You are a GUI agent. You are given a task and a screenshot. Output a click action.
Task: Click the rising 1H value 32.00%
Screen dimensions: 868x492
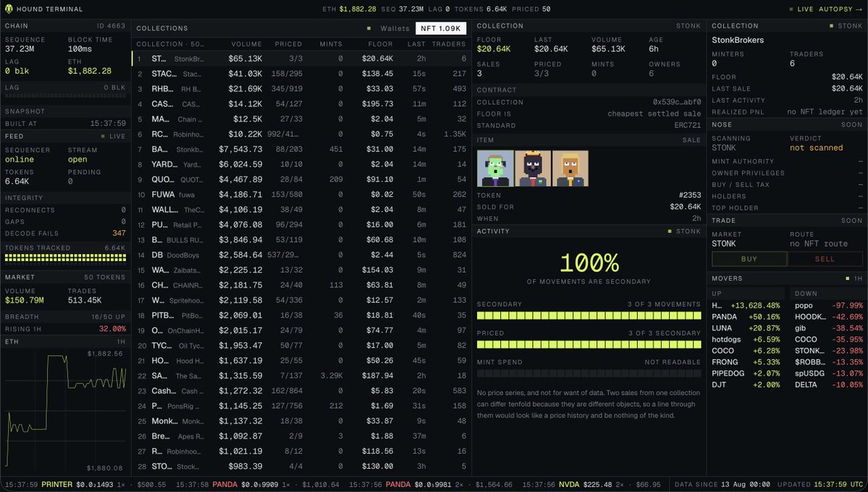(112, 328)
